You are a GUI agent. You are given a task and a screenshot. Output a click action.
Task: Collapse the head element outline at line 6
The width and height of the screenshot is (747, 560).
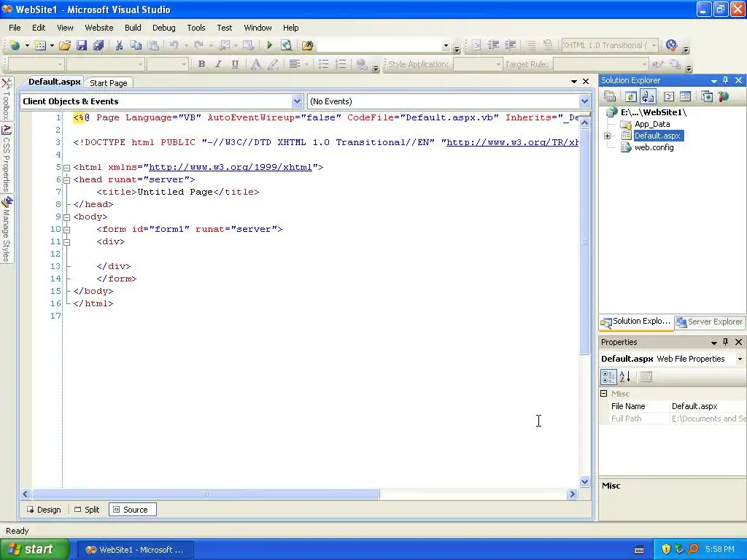(66, 180)
